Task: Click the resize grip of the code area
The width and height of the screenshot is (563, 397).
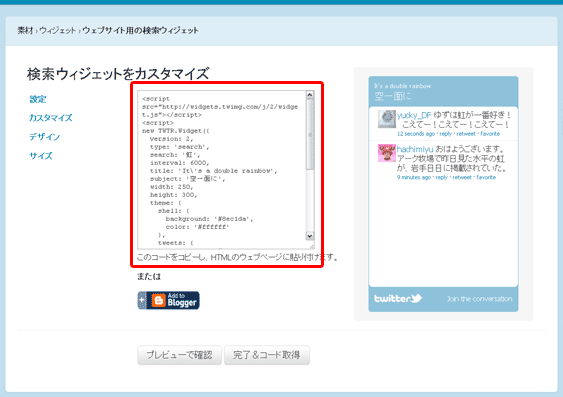Action: pyautogui.click(x=311, y=246)
